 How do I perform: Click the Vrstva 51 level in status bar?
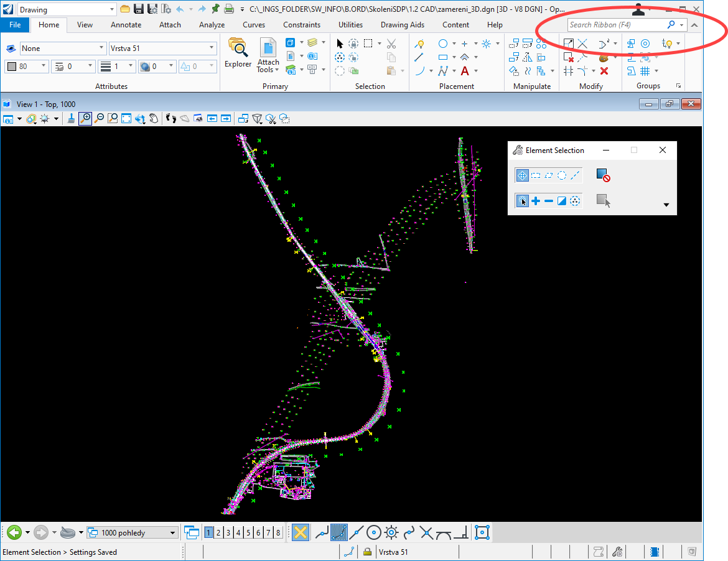pyautogui.click(x=393, y=552)
